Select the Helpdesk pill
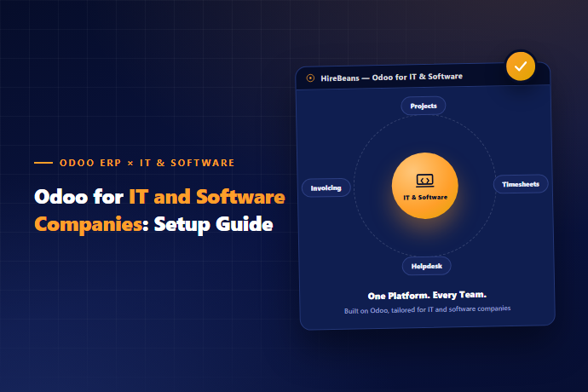588x392 pixels. point(426,266)
